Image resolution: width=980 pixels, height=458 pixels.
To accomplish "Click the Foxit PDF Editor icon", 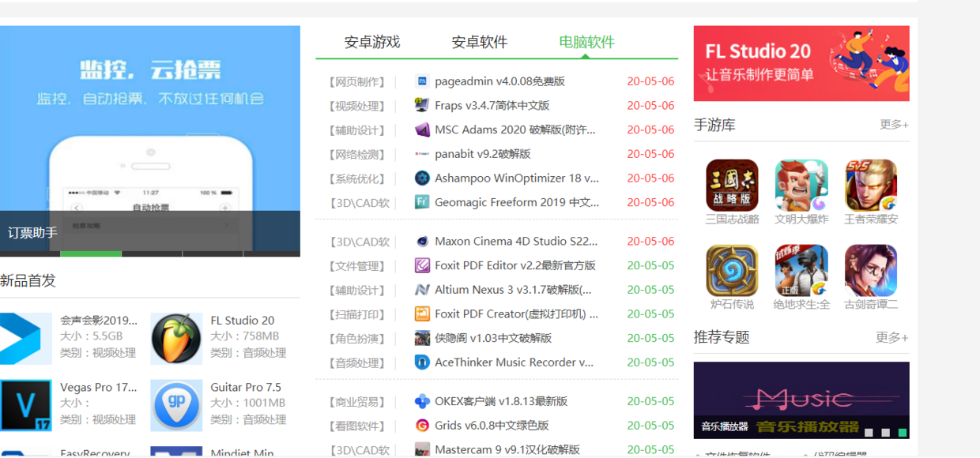I will point(422,266).
